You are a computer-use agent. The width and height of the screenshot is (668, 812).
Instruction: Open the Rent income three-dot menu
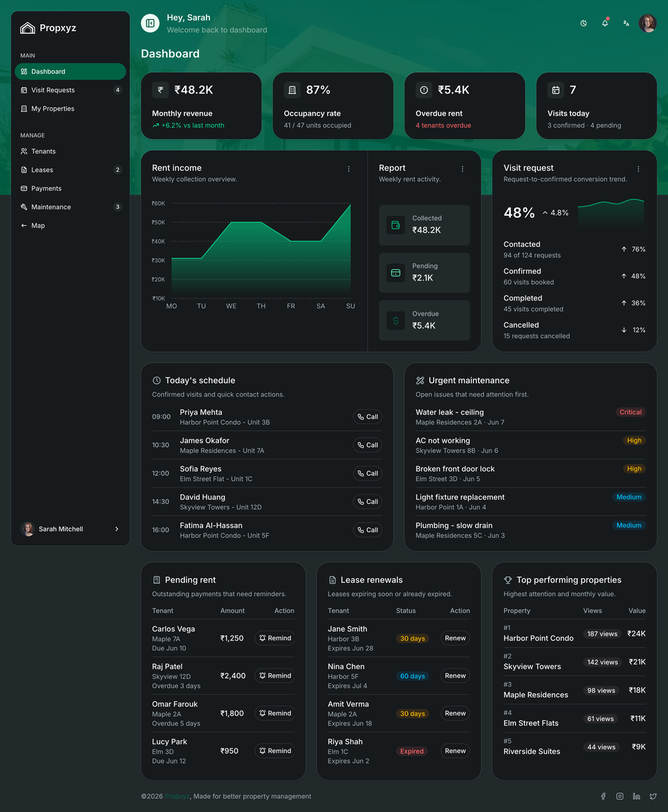pos(349,169)
